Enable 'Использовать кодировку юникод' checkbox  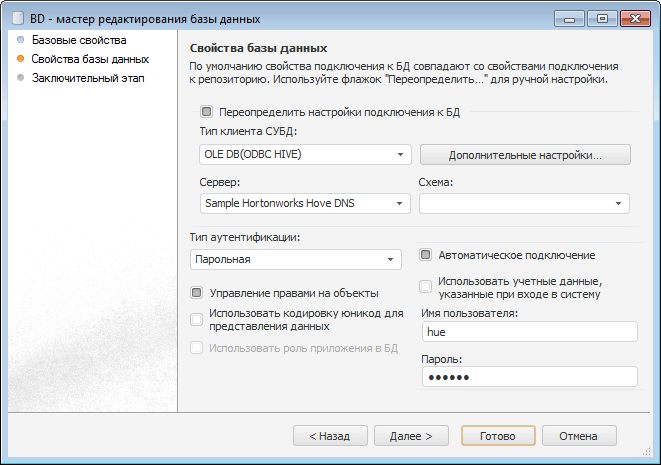point(197,319)
